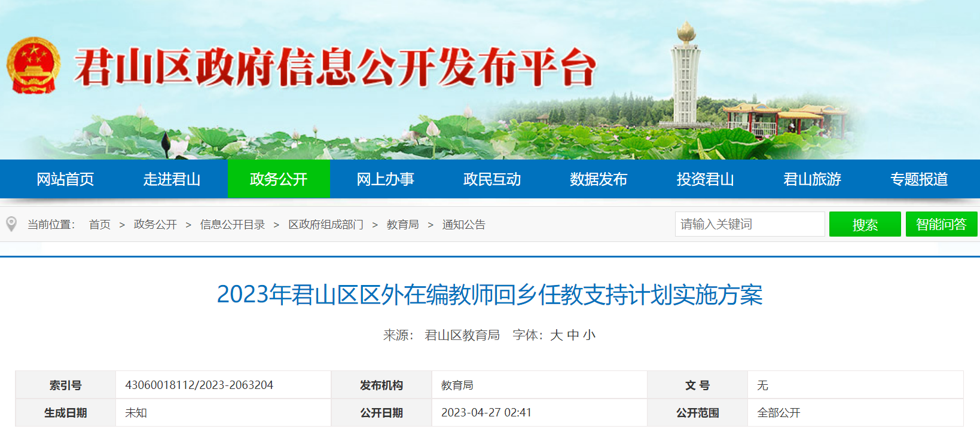This screenshot has height=429, width=980.
Task: Click breadcrumb link 政务公开
Action: (155, 225)
